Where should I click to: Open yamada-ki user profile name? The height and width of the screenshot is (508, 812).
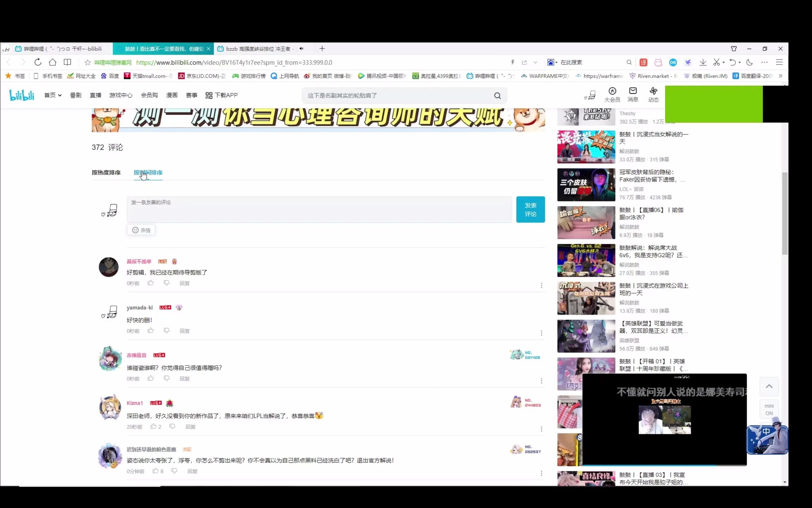pyautogui.click(x=140, y=308)
